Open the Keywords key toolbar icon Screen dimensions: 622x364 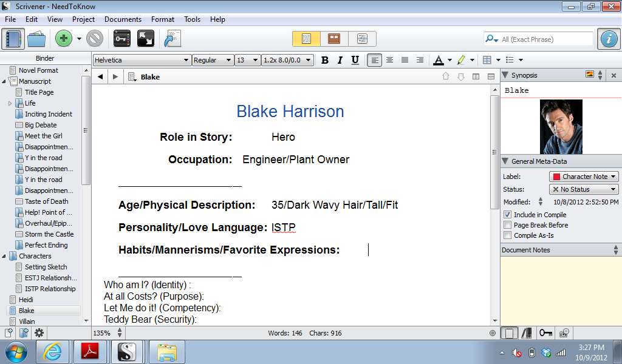(121, 39)
